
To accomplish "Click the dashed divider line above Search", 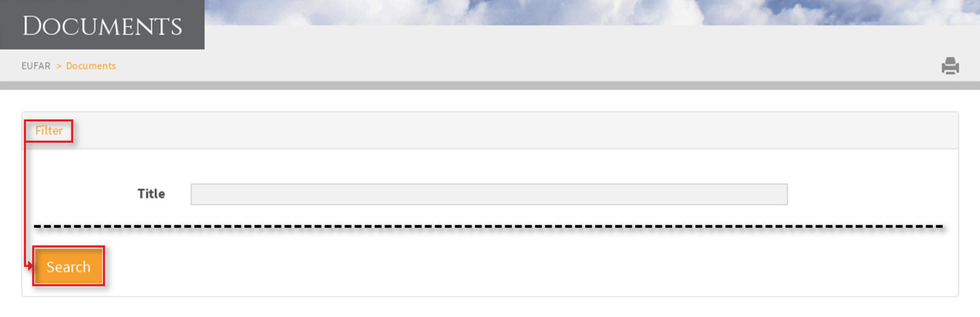I will 489,227.
